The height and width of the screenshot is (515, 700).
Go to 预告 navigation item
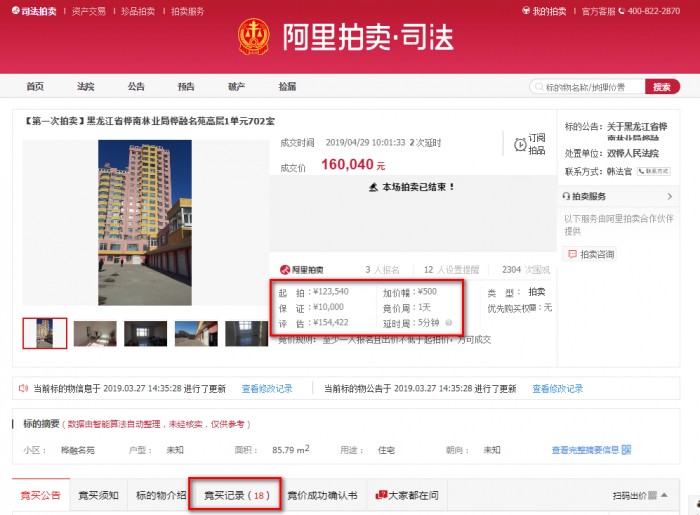coord(186,87)
